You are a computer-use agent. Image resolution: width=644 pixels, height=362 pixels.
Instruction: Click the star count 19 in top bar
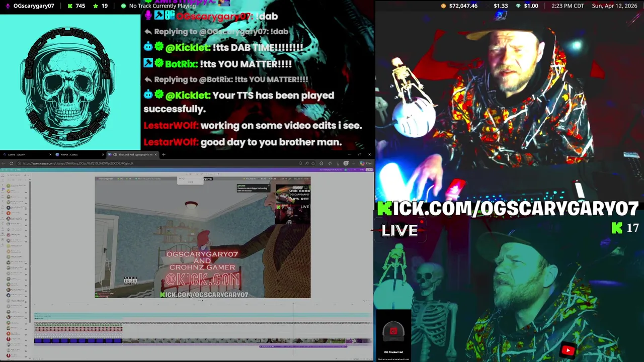100,6
